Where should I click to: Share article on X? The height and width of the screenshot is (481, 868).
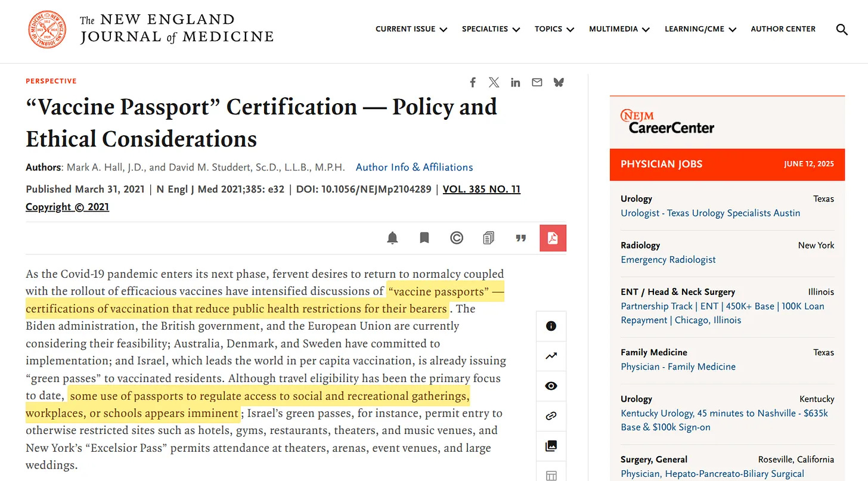point(494,82)
